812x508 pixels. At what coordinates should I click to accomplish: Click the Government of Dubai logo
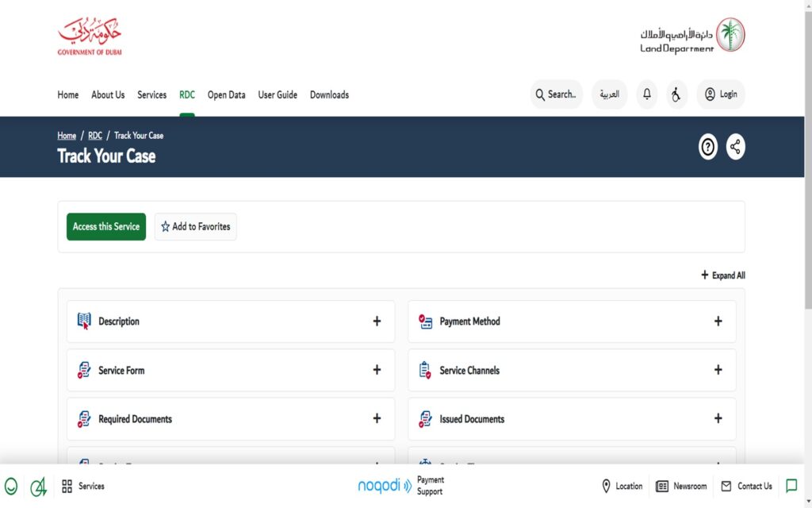pos(90,37)
